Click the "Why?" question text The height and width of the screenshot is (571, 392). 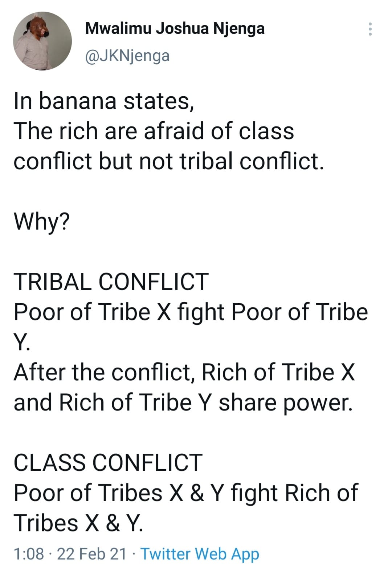coord(41,221)
